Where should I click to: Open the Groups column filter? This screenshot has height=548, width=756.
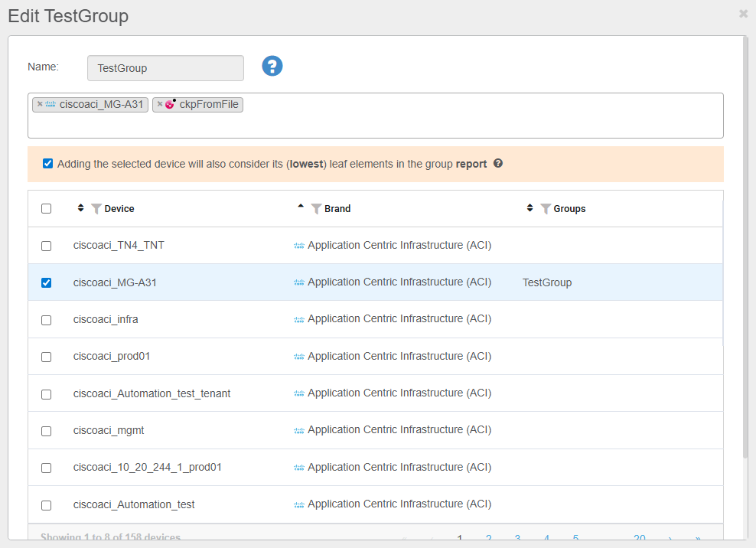(x=546, y=208)
